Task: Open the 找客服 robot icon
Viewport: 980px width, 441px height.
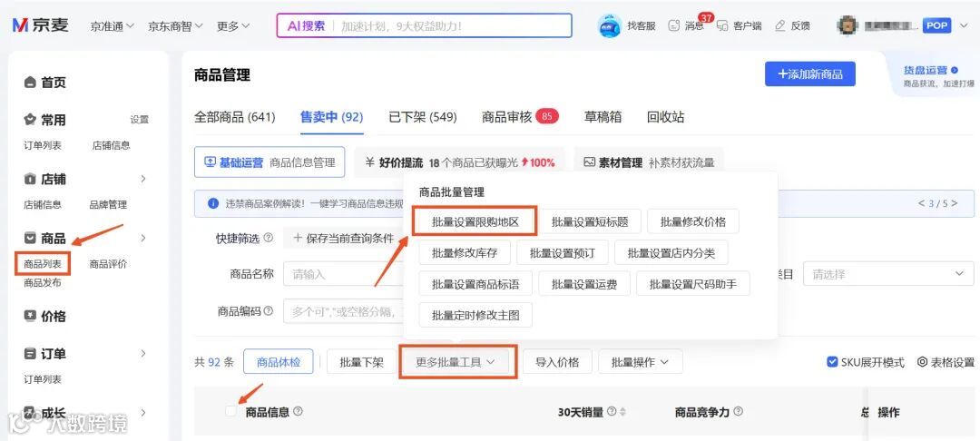Action: click(x=610, y=25)
